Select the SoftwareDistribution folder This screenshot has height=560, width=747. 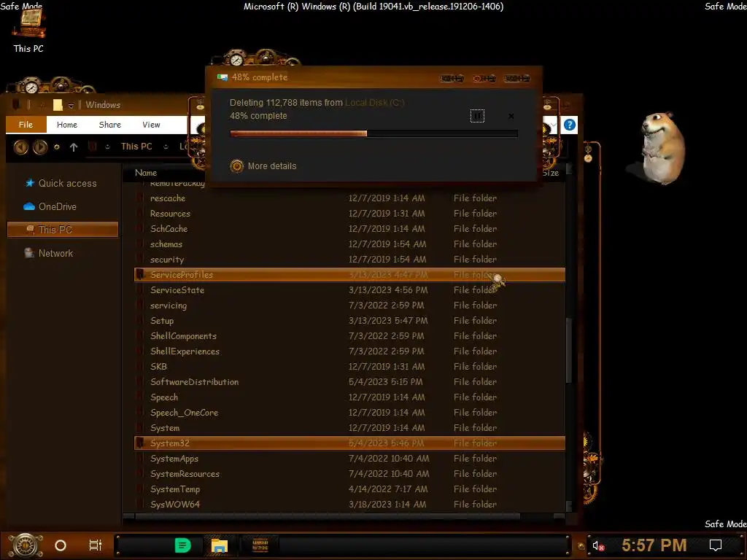(x=349, y=382)
